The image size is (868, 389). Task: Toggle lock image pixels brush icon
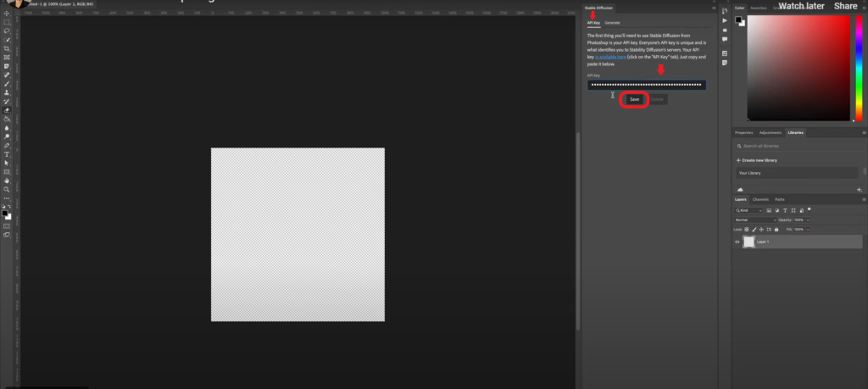point(754,229)
